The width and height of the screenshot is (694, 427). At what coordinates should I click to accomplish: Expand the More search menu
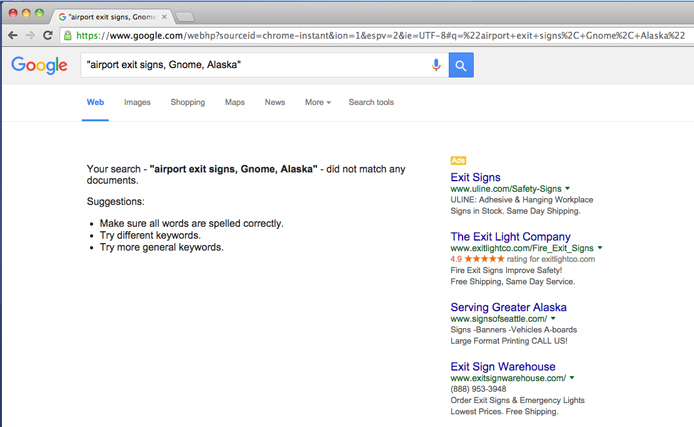click(317, 102)
